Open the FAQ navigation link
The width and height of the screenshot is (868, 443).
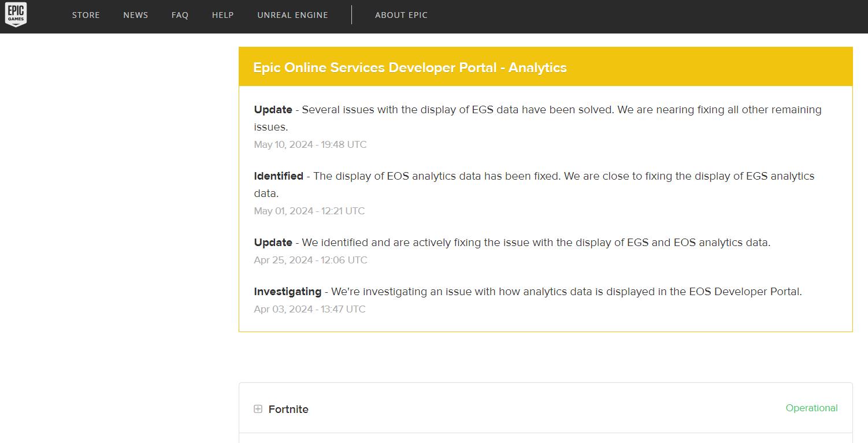[x=180, y=15]
